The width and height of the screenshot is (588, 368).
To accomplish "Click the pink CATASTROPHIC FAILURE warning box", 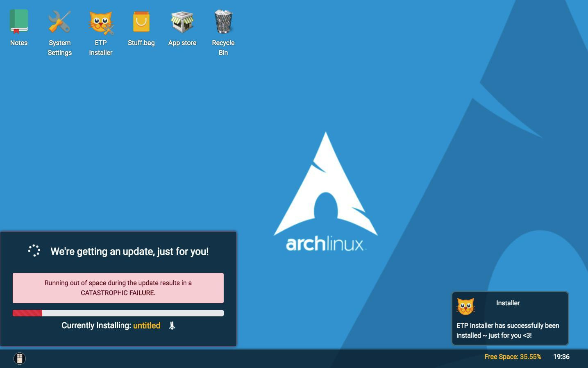I will tap(118, 288).
